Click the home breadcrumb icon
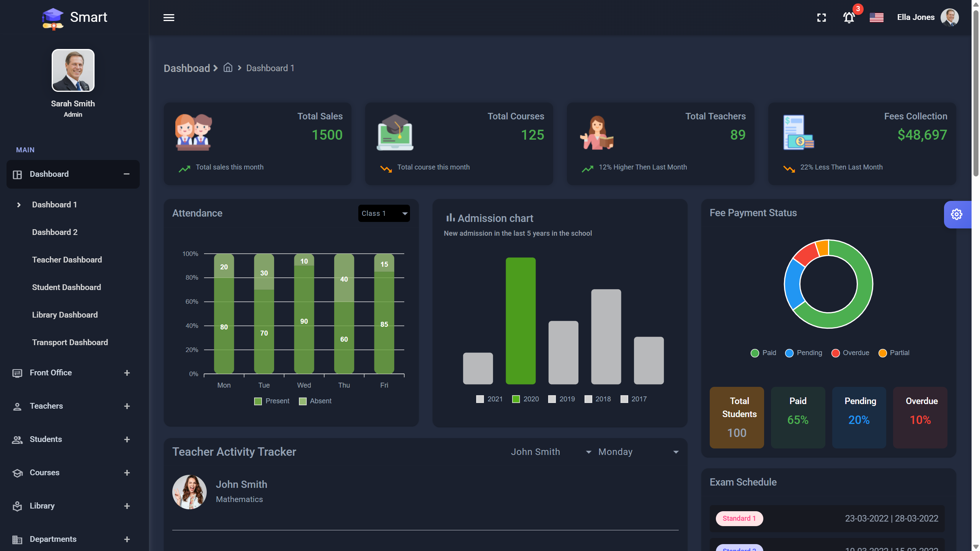 [228, 68]
